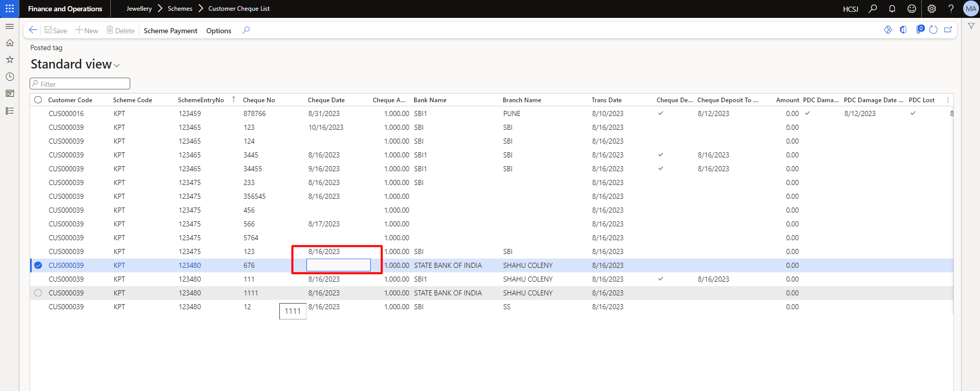Open the app launcher waffle icon

point(10,9)
